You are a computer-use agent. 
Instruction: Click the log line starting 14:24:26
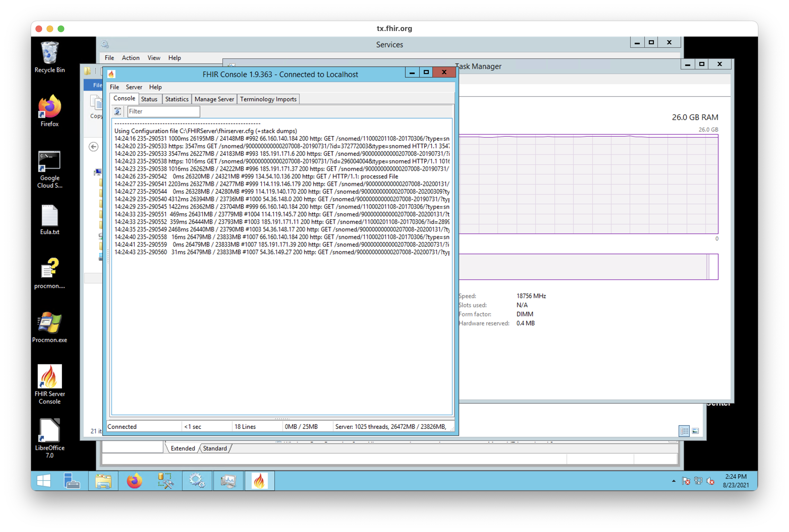point(256,177)
